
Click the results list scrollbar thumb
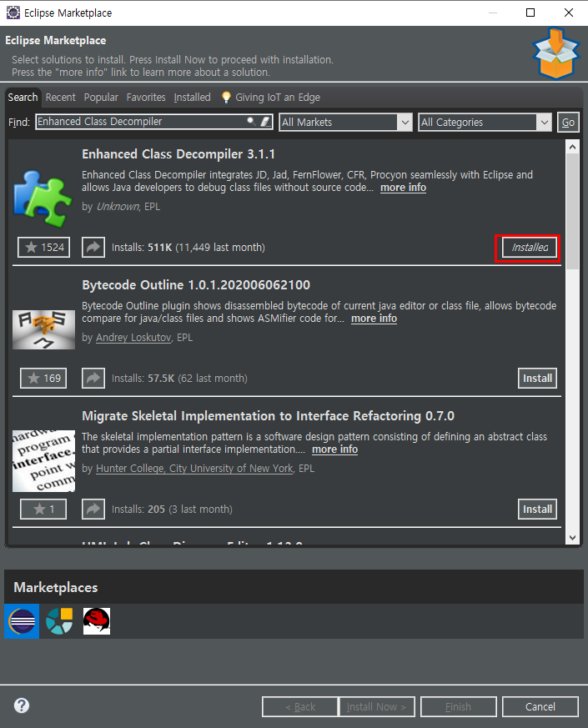click(x=573, y=211)
